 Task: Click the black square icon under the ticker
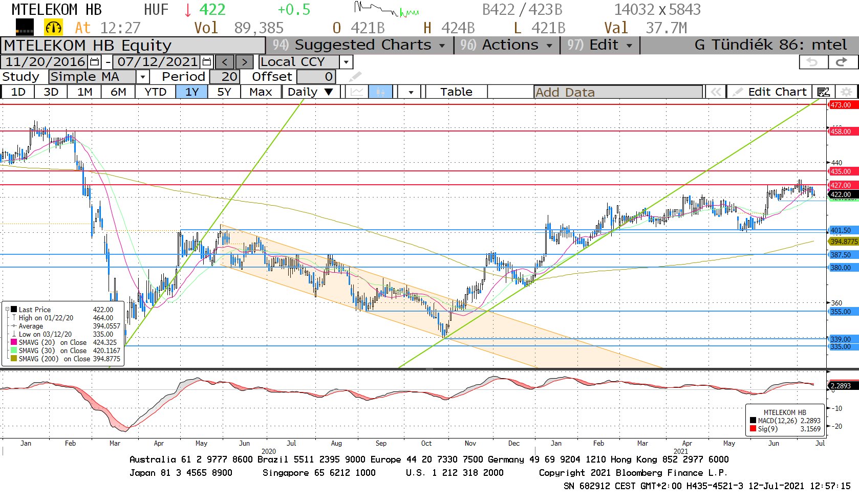[x=25, y=27]
